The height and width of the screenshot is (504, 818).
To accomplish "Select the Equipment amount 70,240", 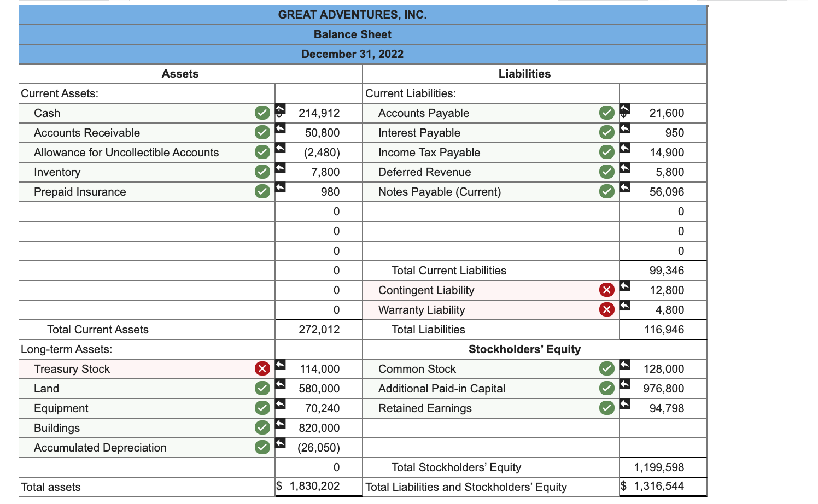I will click(x=319, y=408).
